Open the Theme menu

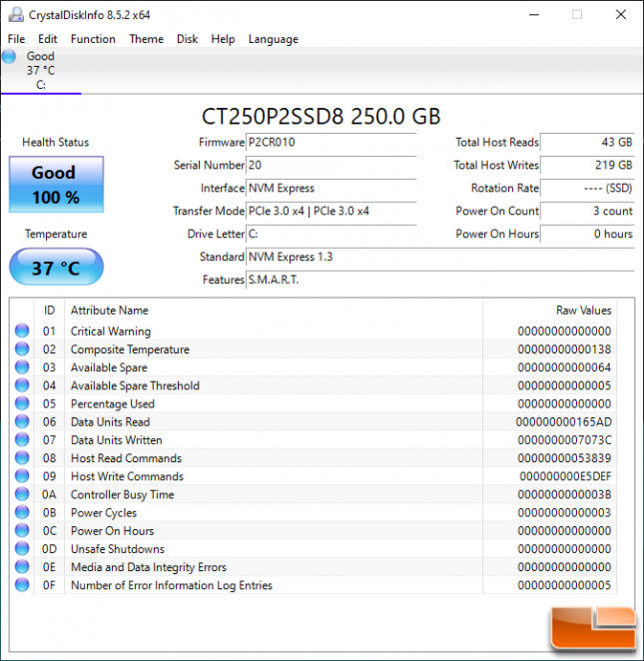(x=146, y=39)
